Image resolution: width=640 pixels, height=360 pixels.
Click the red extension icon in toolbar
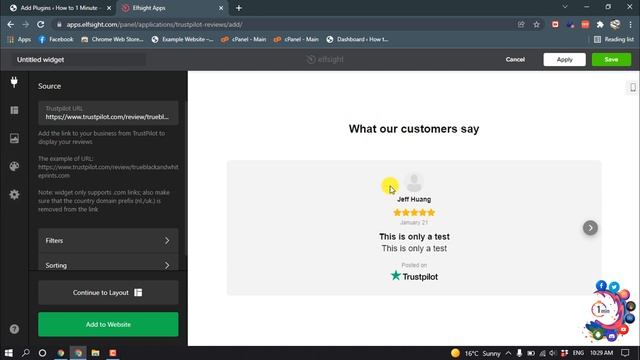click(x=555, y=24)
